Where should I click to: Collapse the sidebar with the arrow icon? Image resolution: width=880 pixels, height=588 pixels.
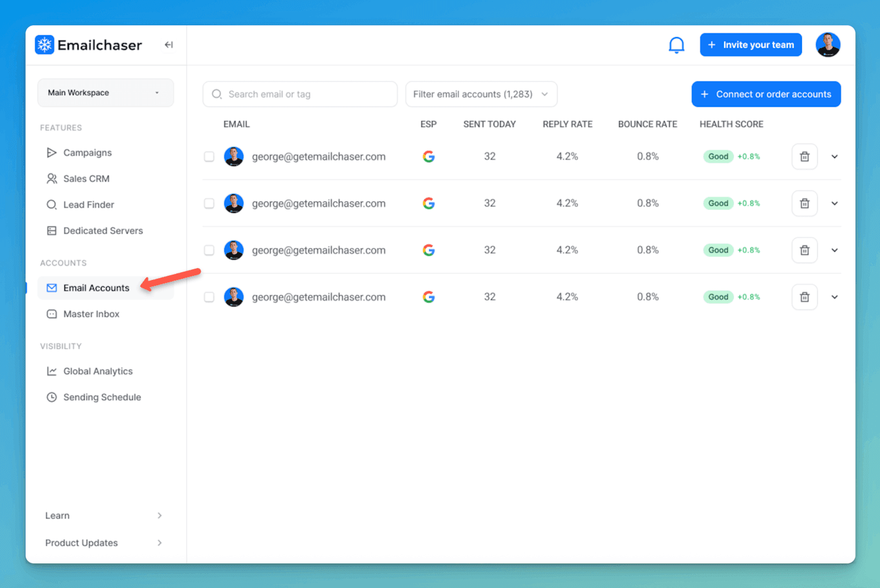tap(168, 45)
